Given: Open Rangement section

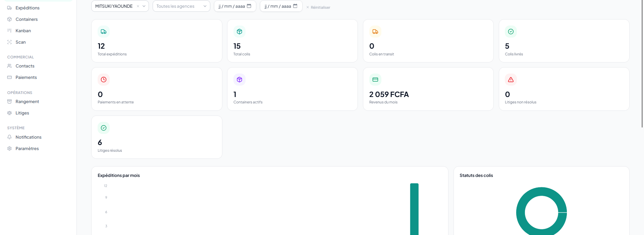Looking at the screenshot, I should [x=27, y=101].
